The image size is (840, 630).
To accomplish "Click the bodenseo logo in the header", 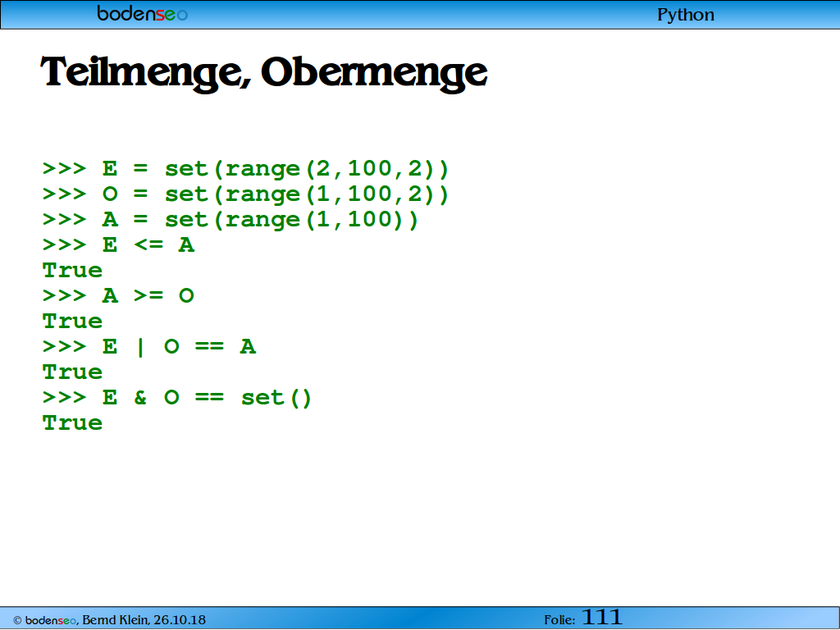I will coord(143,13).
